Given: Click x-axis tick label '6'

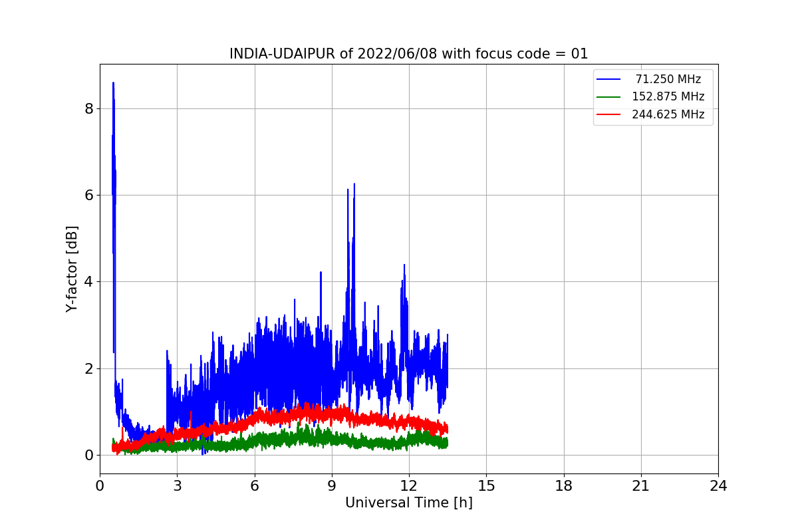Looking at the screenshot, I should [255, 485].
